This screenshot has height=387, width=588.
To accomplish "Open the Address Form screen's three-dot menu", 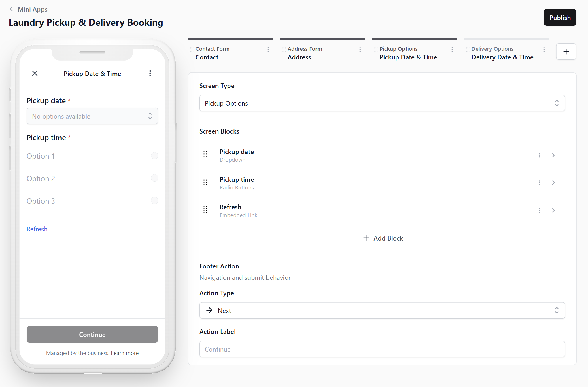I will point(360,50).
